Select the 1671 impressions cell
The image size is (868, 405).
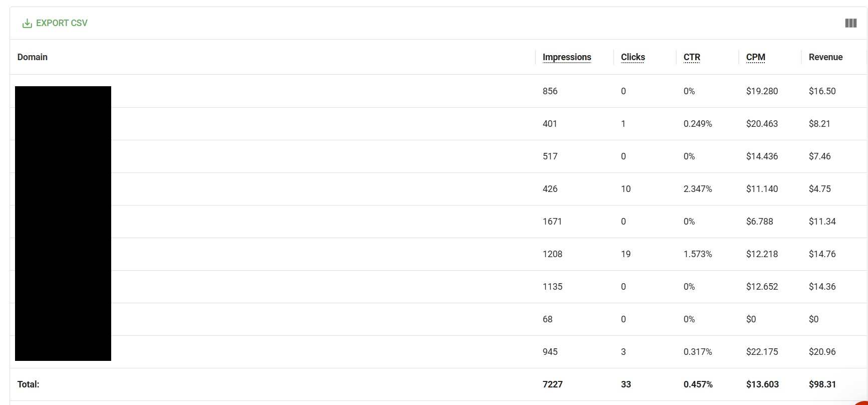click(552, 222)
